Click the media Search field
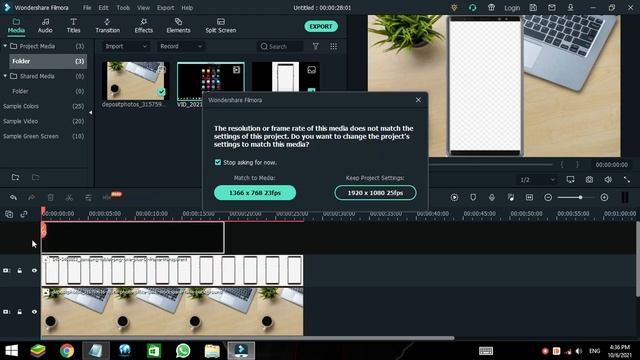The image size is (640, 360). pyautogui.click(x=281, y=47)
